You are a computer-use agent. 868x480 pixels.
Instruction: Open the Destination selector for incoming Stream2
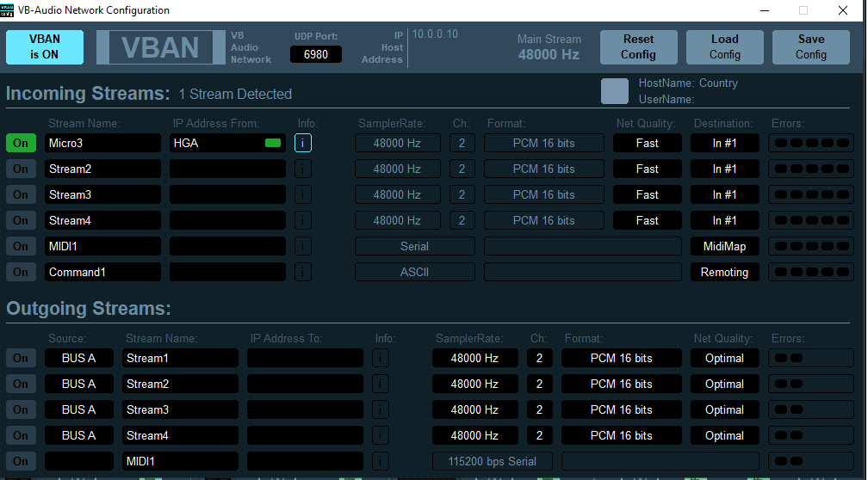(724, 169)
